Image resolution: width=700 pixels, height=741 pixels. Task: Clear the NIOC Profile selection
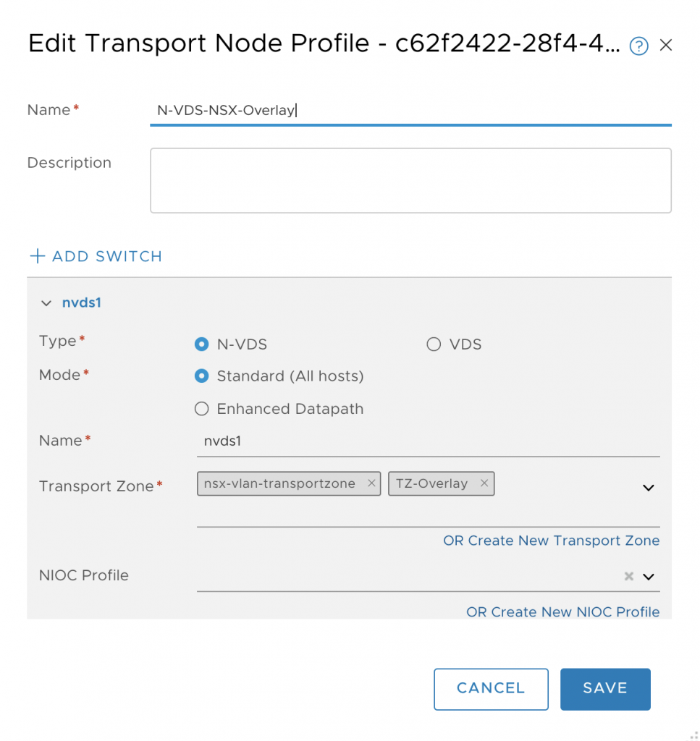(628, 576)
